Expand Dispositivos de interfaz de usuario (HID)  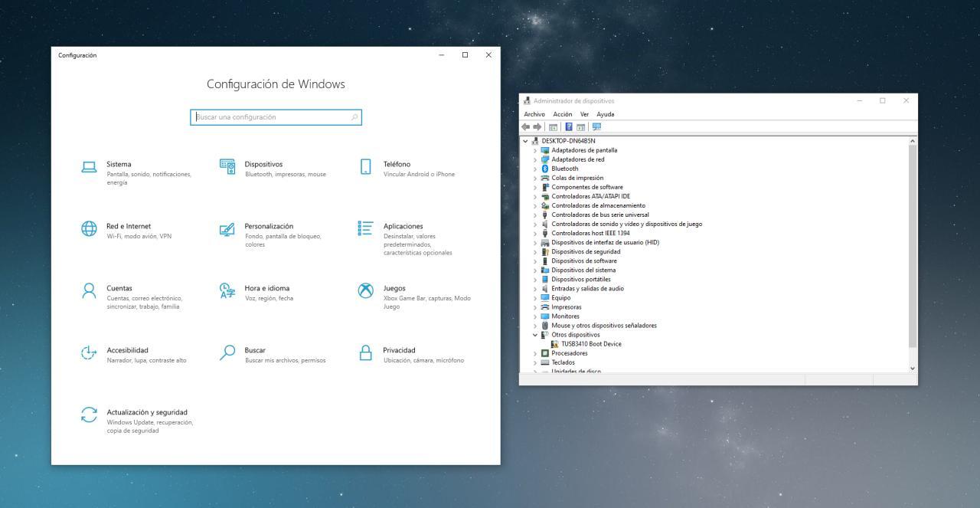click(535, 242)
